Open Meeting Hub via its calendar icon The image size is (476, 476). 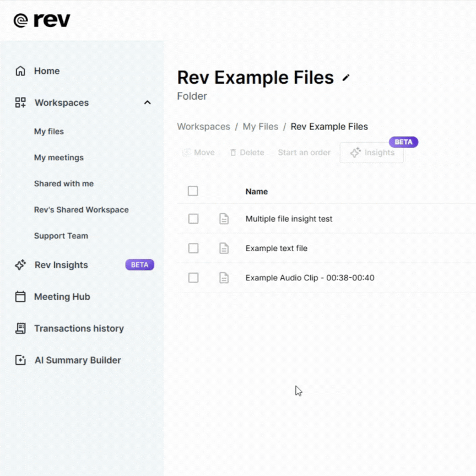(x=20, y=296)
